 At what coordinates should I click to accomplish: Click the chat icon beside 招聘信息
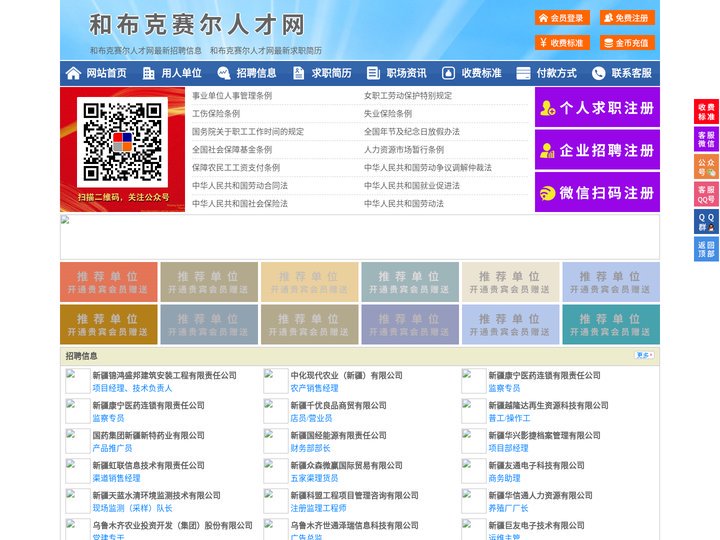[x=224, y=73]
